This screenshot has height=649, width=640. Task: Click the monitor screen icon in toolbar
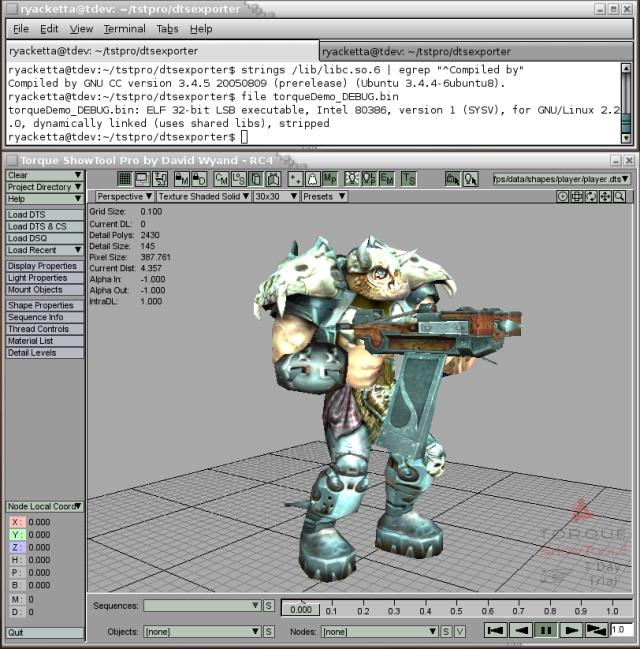pos(142,179)
